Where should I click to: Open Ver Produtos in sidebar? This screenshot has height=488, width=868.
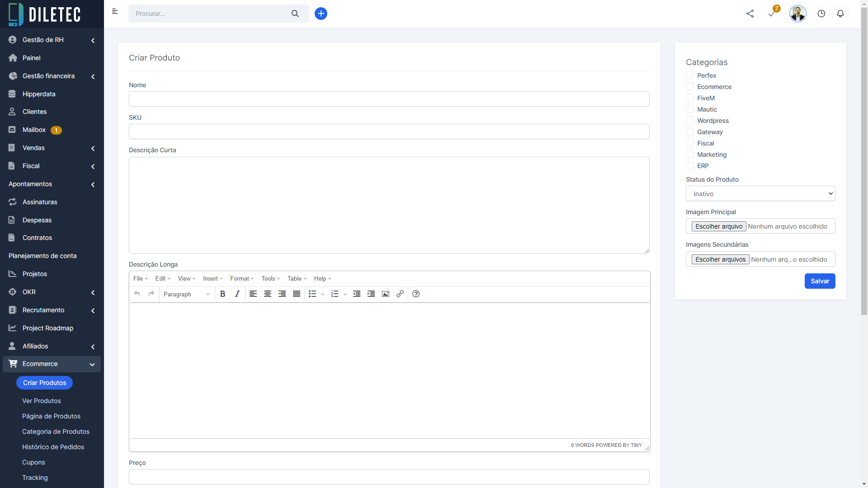pos(42,401)
